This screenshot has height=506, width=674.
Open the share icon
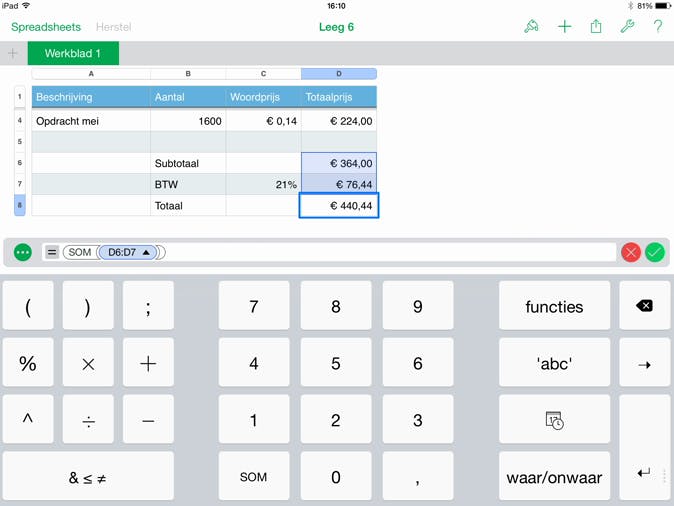click(x=596, y=27)
